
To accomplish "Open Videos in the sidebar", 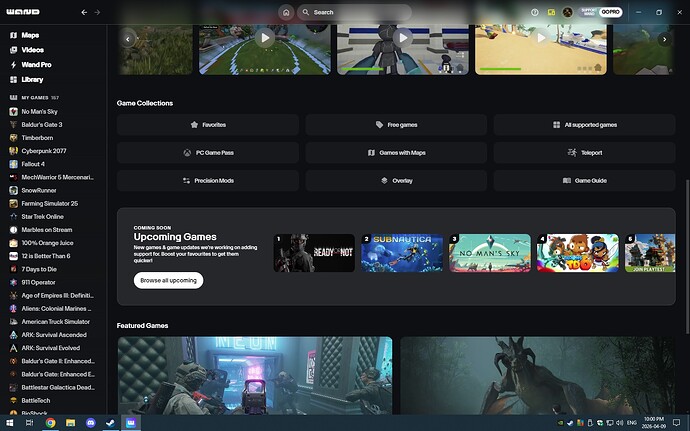I will click(x=33, y=50).
